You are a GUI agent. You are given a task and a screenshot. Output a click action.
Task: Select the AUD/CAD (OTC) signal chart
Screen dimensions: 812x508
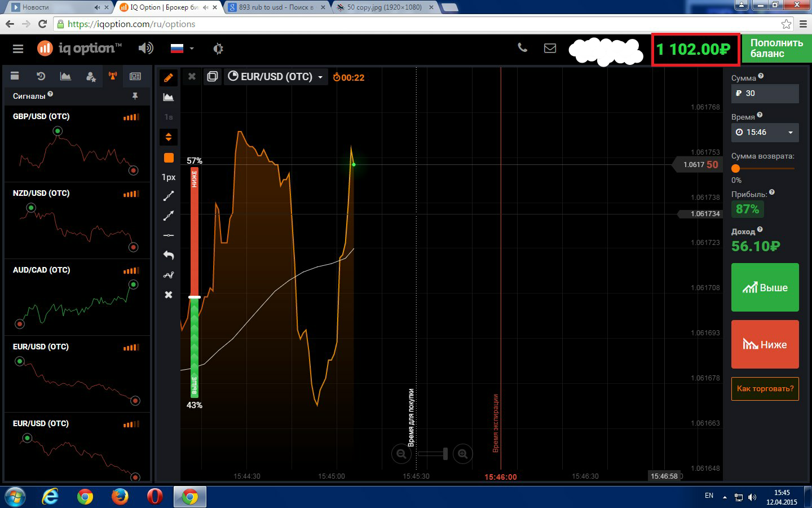(77, 297)
